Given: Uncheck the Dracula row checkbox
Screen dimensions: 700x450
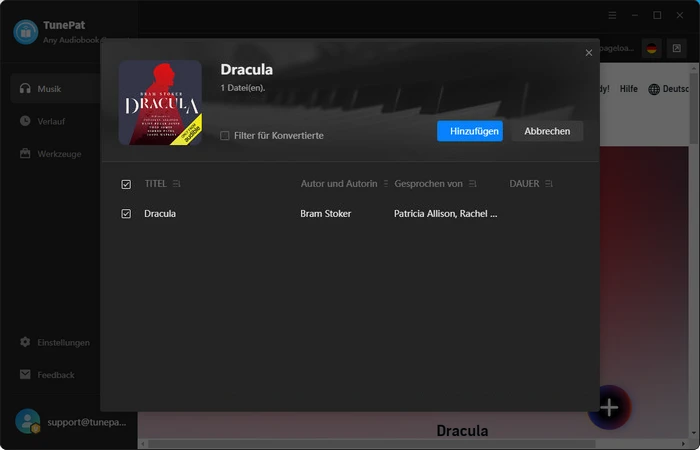Looking at the screenshot, I should point(126,214).
